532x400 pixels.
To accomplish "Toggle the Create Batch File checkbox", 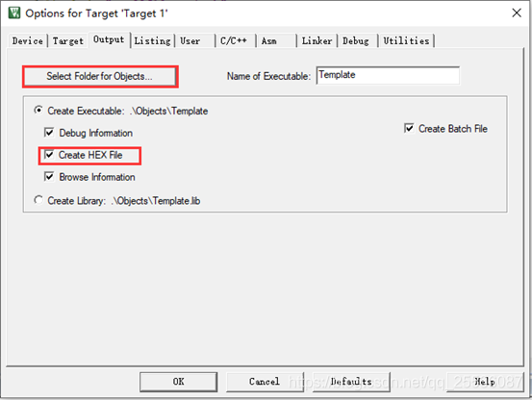I will (x=409, y=128).
